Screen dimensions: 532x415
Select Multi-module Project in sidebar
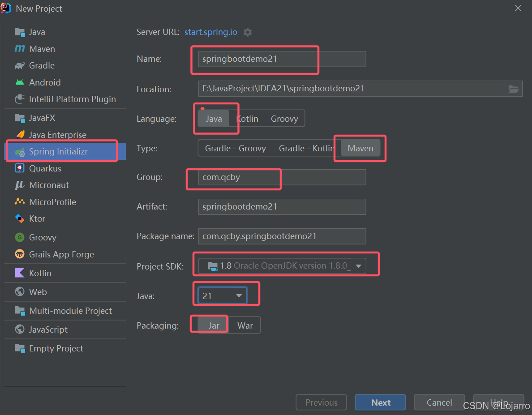(x=65, y=311)
